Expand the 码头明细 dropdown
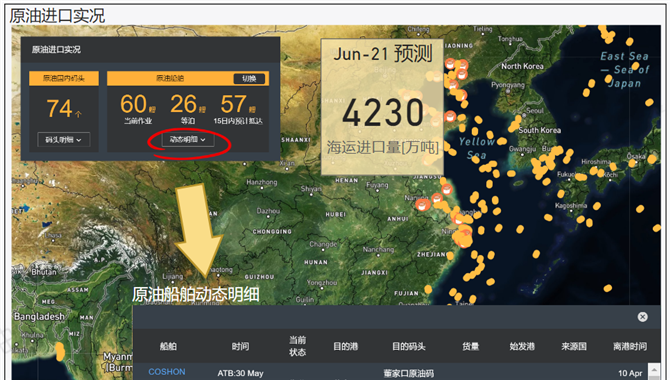This screenshot has height=380, width=670. (63, 140)
